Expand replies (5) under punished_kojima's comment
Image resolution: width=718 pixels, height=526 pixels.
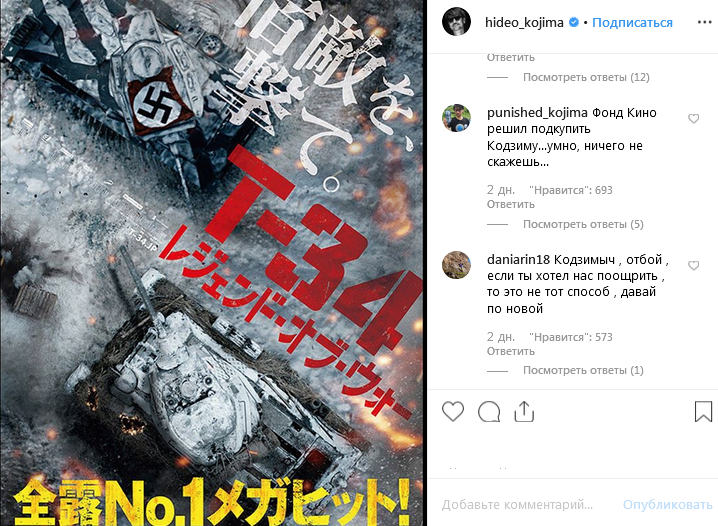pos(583,224)
